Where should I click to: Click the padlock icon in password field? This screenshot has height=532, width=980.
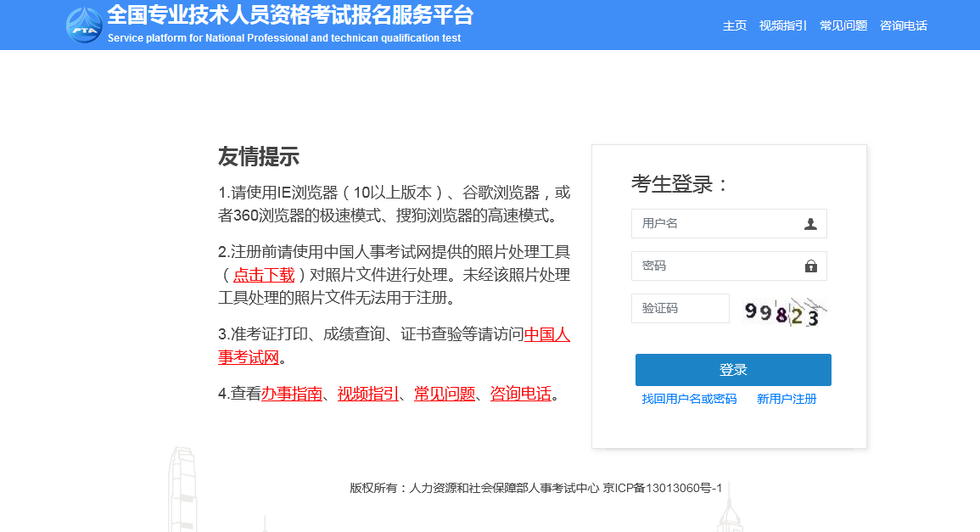click(x=810, y=266)
